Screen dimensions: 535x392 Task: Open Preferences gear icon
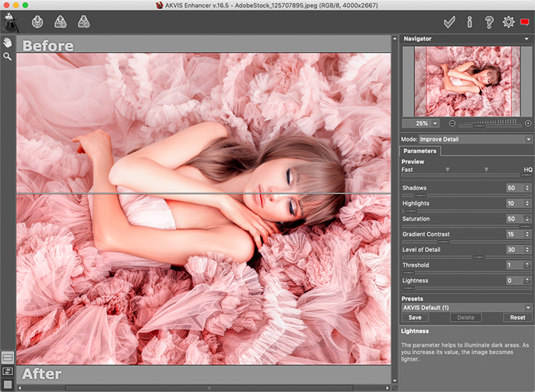click(508, 22)
